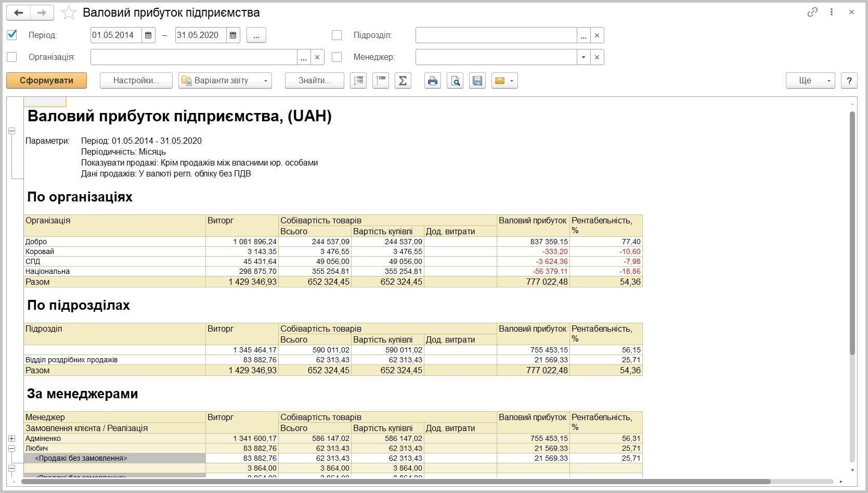Save report with the diskette icon
Screen dimensions: 868x493
[477, 81]
